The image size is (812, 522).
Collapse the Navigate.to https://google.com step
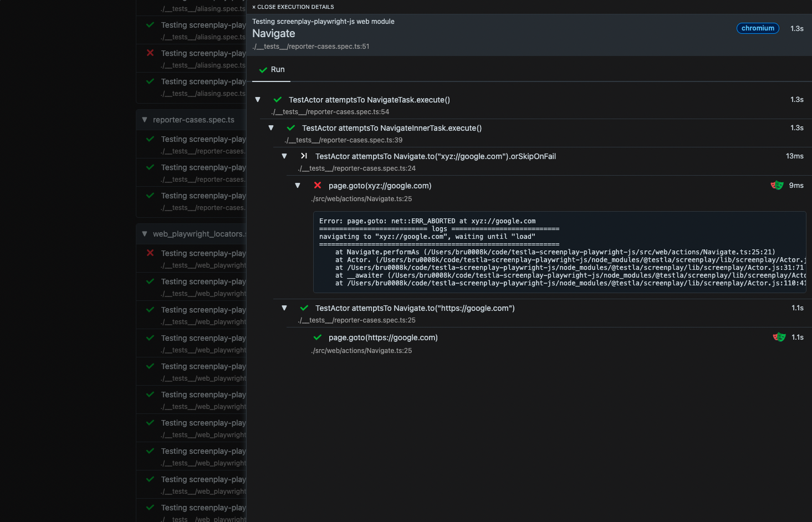click(x=284, y=308)
